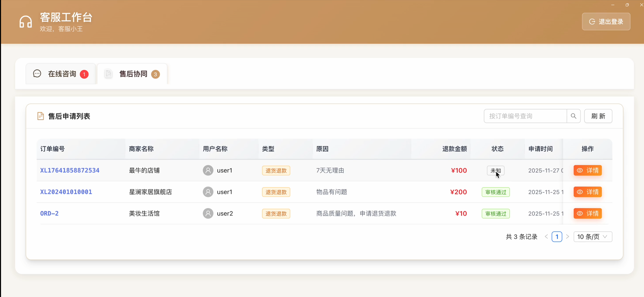644x297 pixels.
Task: Click chat bubble icon on 在线咨询 tab
Action: click(37, 74)
